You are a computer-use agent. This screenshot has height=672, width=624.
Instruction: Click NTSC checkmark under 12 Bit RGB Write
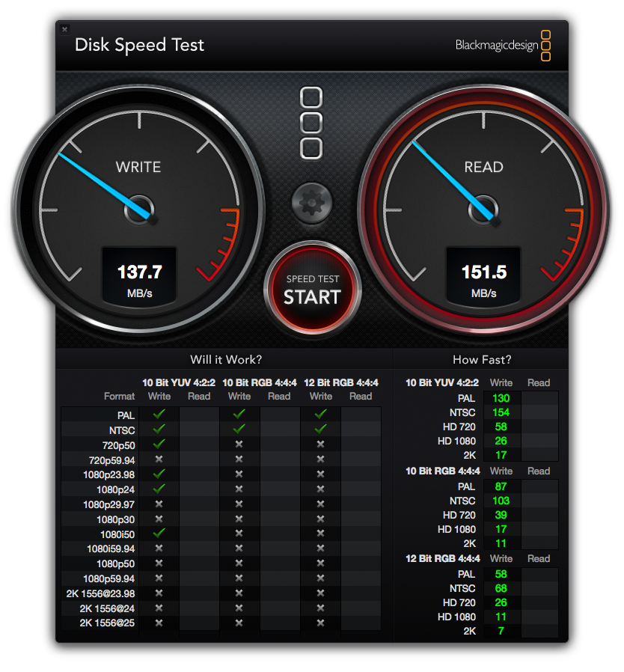point(320,429)
